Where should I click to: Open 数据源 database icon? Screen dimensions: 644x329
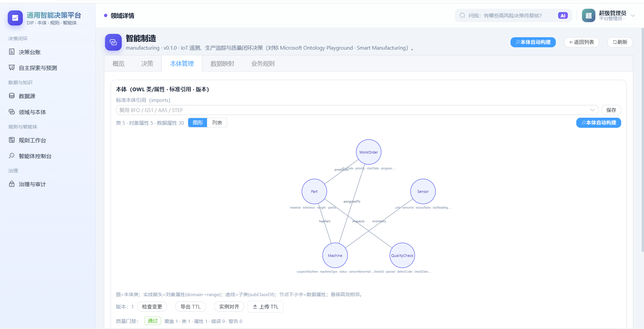pyautogui.click(x=12, y=96)
